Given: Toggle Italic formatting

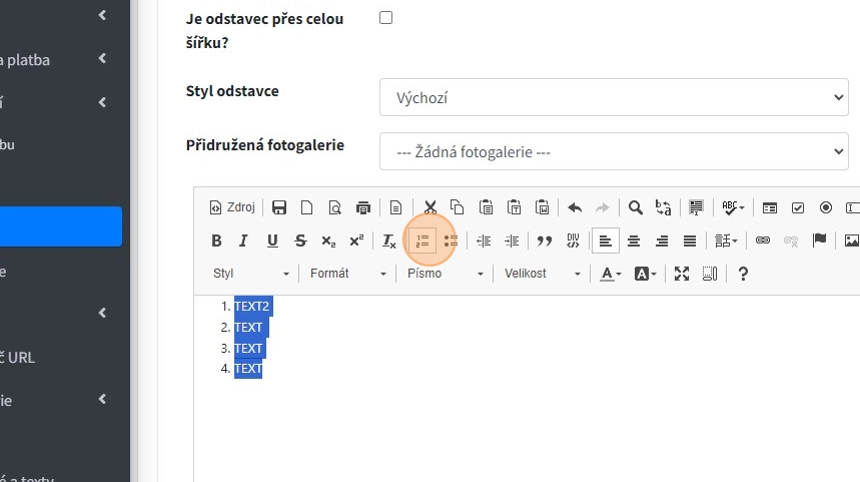Looking at the screenshot, I should click(x=243, y=241).
